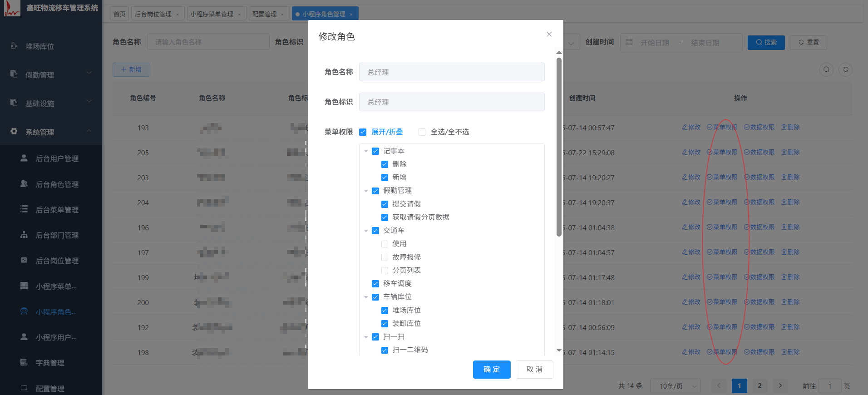Uncheck the 记事本 checkbox
This screenshot has height=395, width=868.
click(375, 151)
